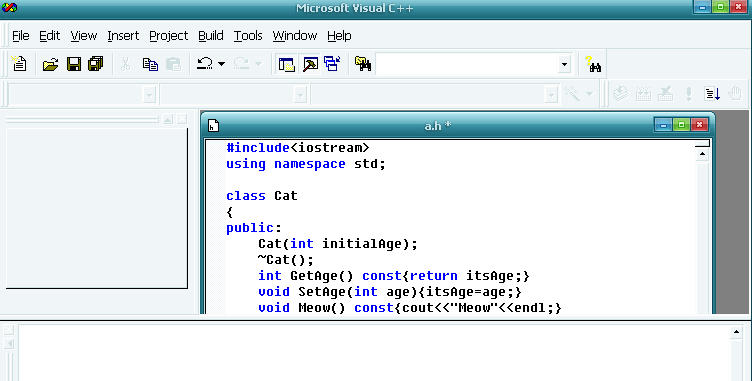Maximize the a.h document window

coord(682,125)
